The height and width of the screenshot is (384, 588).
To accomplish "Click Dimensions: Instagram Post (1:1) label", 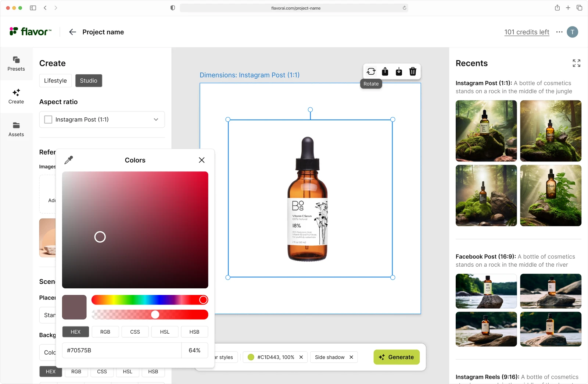I will click(x=250, y=75).
